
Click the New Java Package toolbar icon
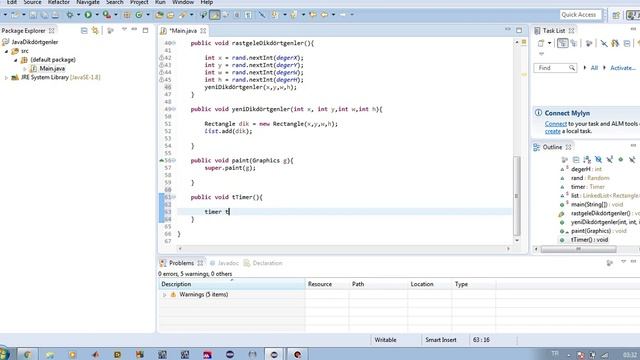[127, 15]
